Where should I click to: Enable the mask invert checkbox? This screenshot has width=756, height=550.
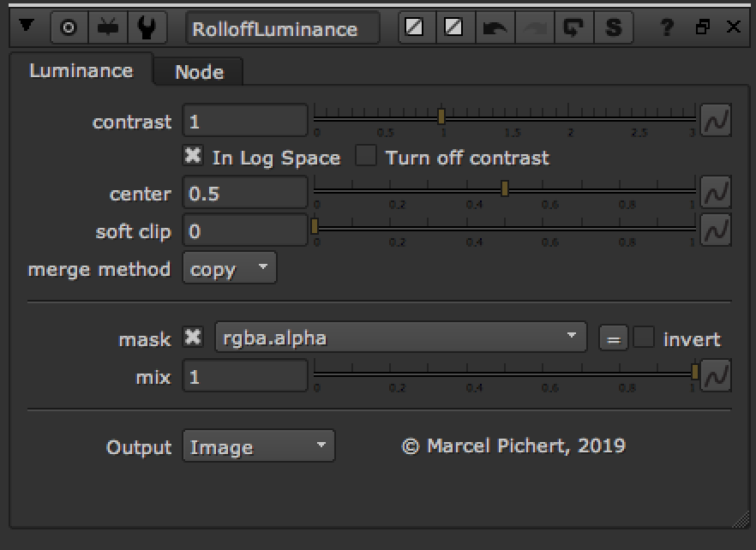point(644,338)
